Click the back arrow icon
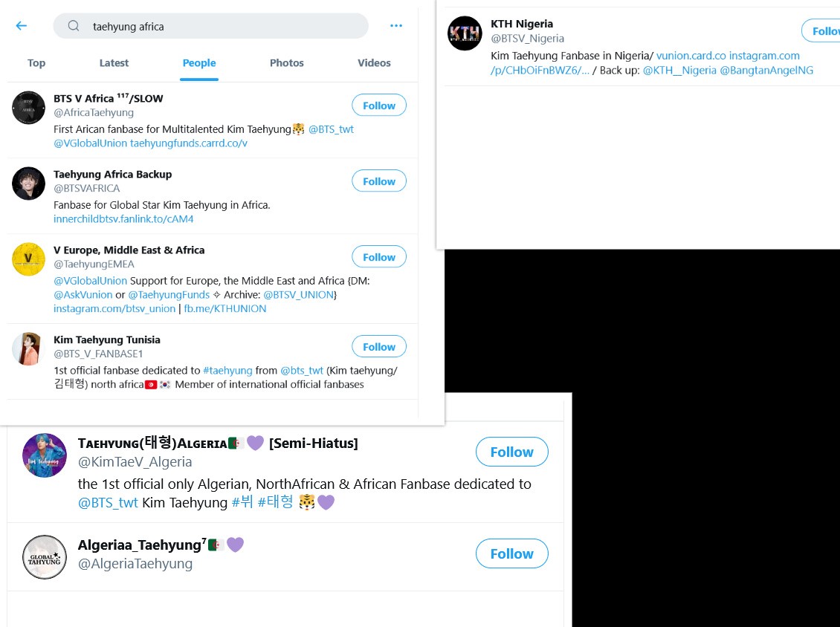 (22, 26)
